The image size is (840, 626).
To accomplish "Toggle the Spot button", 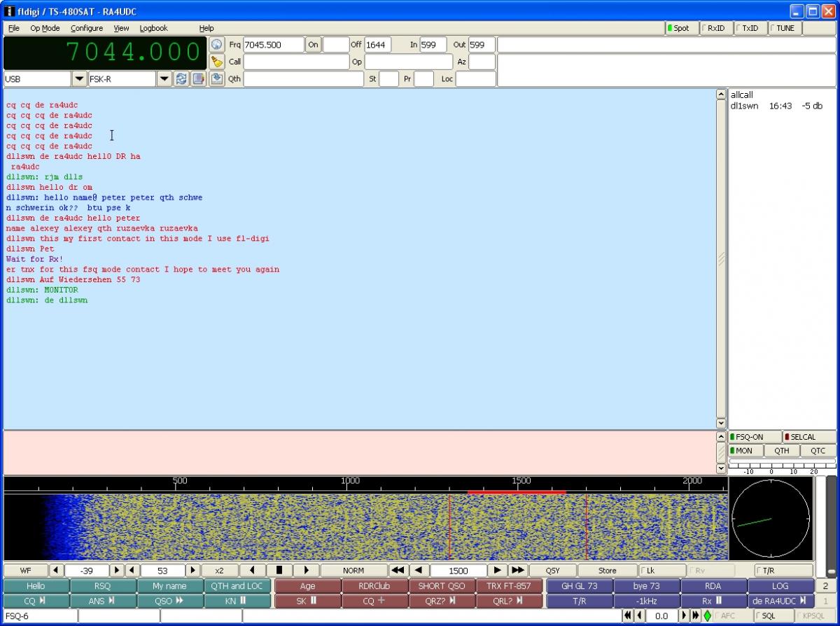I will [681, 28].
